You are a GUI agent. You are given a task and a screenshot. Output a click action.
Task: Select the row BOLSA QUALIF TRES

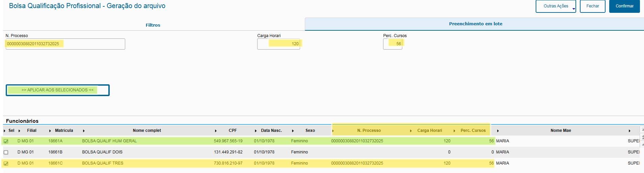point(321,163)
